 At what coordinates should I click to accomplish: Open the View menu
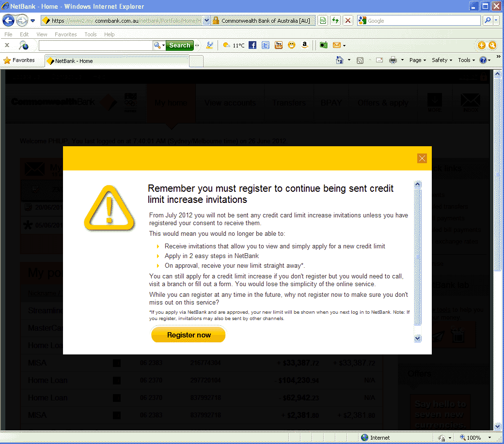pos(42,34)
